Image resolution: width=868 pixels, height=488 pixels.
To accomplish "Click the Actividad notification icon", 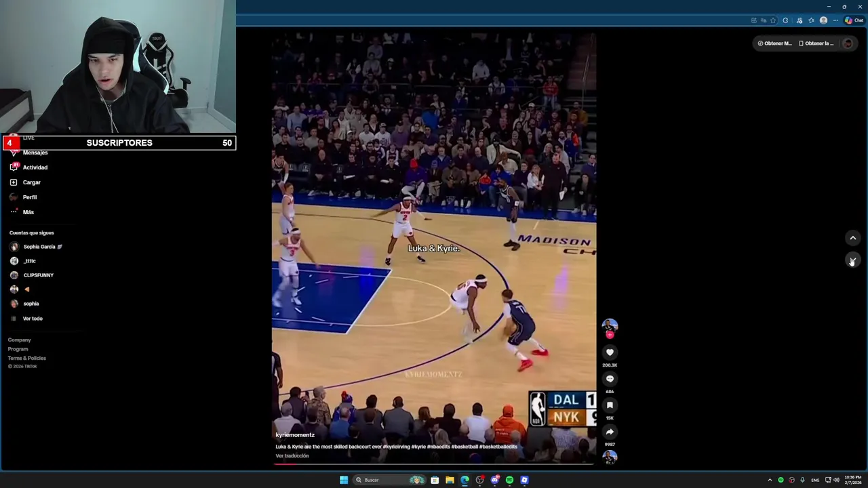I will point(14,167).
